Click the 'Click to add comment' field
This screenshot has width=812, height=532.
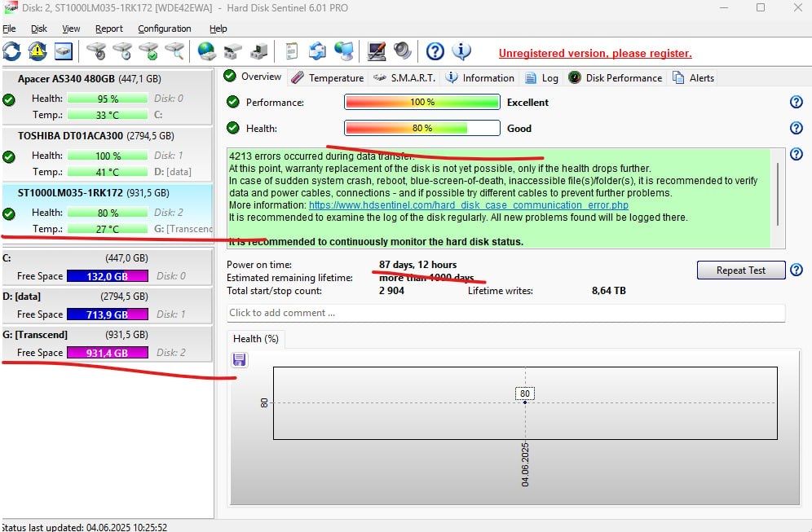coord(506,313)
